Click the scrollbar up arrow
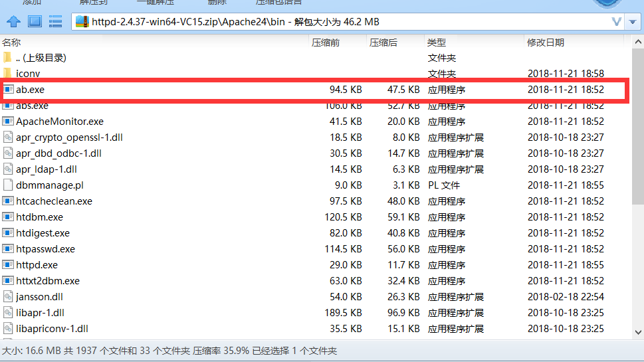644x362 pixels. click(638, 42)
